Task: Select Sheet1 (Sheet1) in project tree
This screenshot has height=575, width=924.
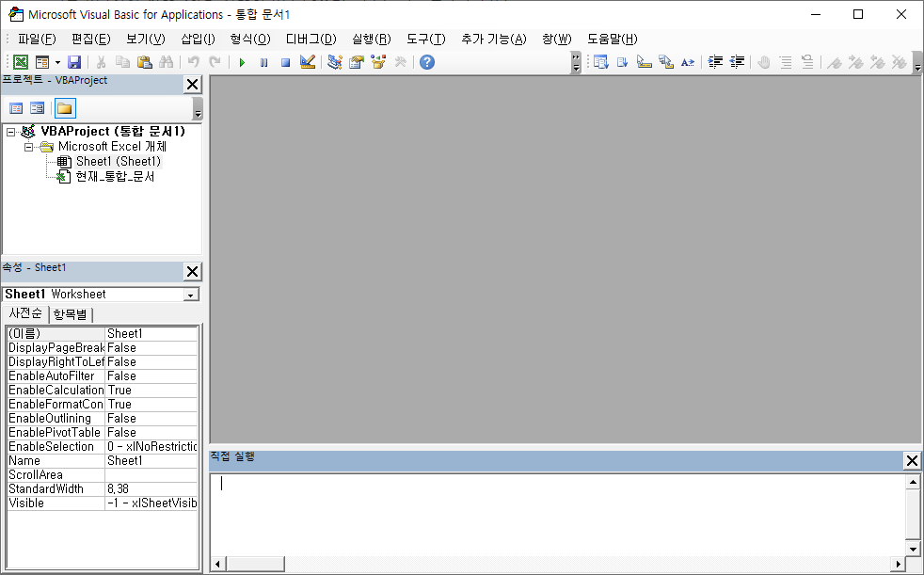Action: click(118, 162)
